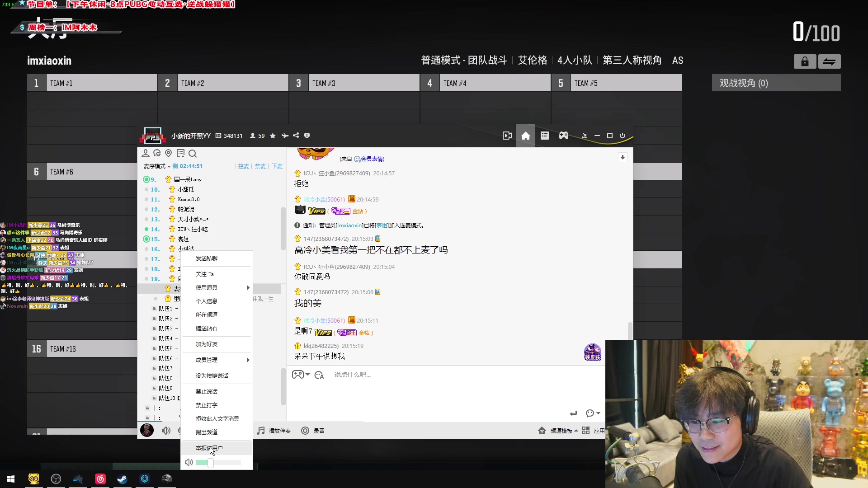The width and height of the screenshot is (868, 488).
Task: Open the chat bubble icon above member list
Action: [157, 154]
